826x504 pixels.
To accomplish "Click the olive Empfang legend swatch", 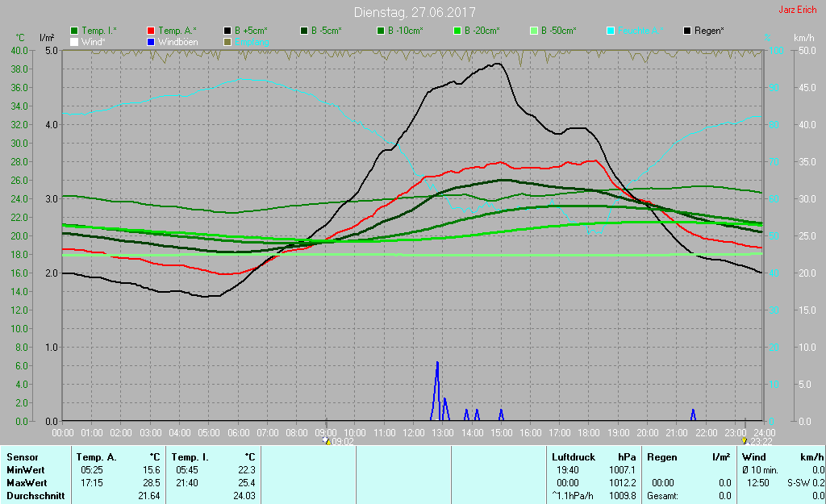I will [227, 42].
